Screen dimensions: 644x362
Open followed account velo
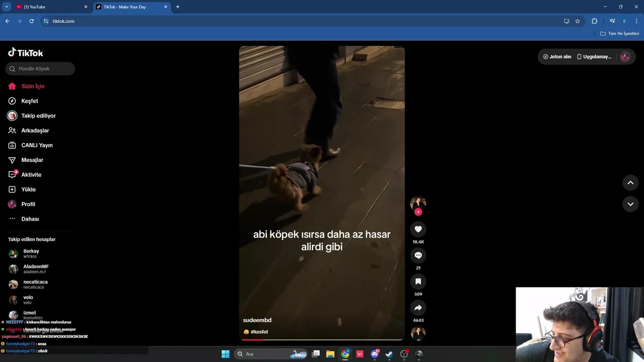(21, 300)
